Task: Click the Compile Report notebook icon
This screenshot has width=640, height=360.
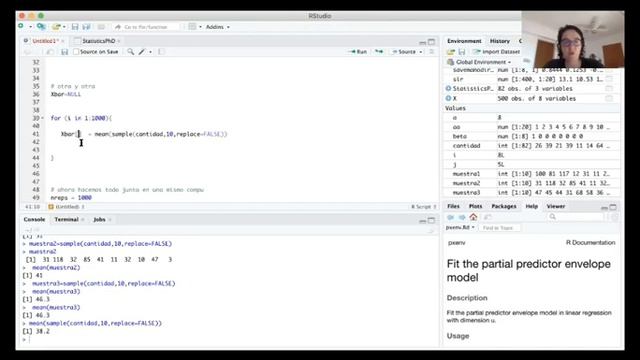Action: click(x=161, y=52)
